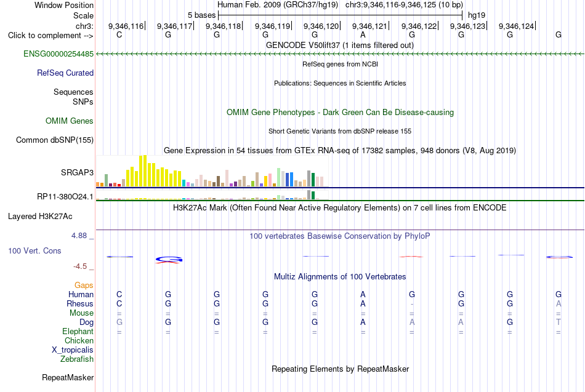Click the RP11-380O24.1 expression bar chart

[212, 195]
